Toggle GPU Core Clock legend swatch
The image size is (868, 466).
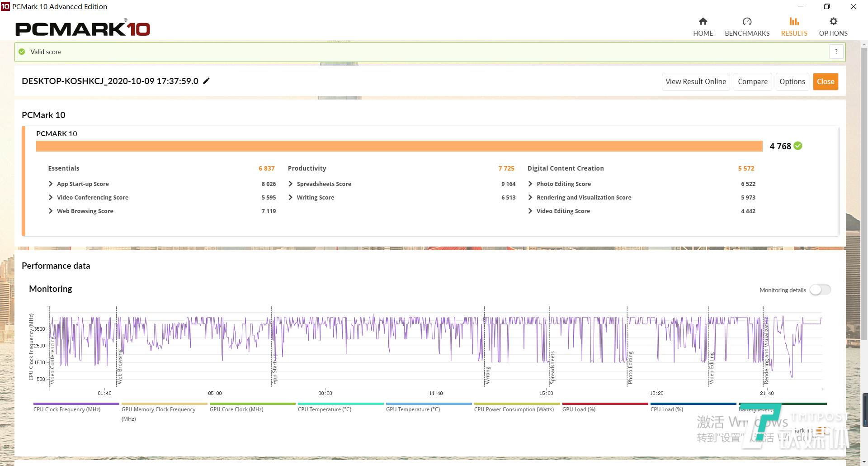[253, 404]
